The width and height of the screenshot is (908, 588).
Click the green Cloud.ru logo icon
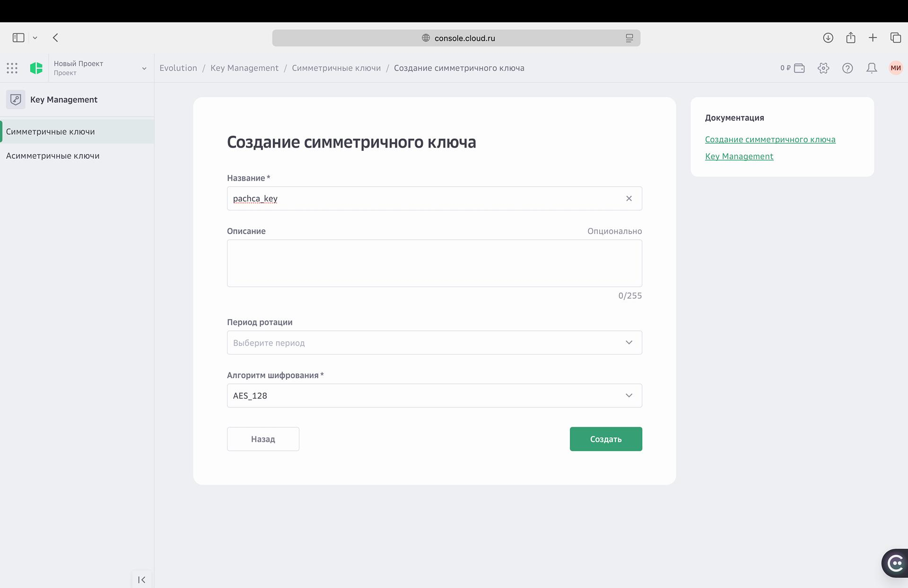click(36, 68)
